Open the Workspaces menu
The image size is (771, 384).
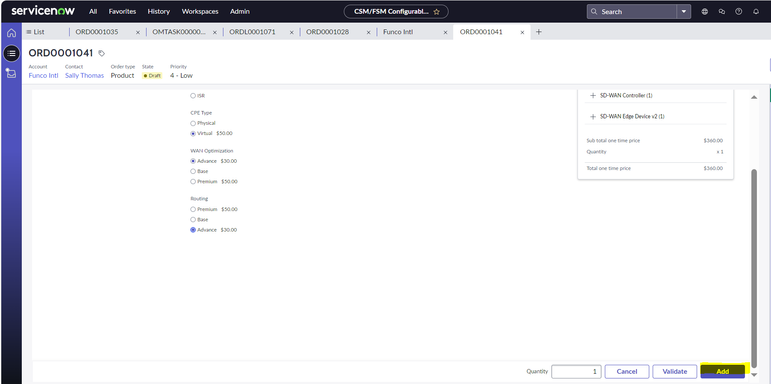click(x=200, y=11)
